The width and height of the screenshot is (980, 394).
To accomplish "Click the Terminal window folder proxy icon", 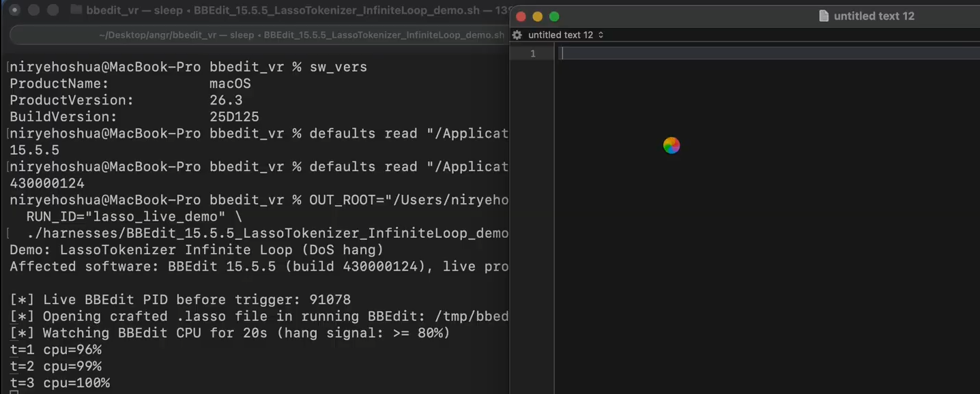I will pyautogui.click(x=76, y=10).
